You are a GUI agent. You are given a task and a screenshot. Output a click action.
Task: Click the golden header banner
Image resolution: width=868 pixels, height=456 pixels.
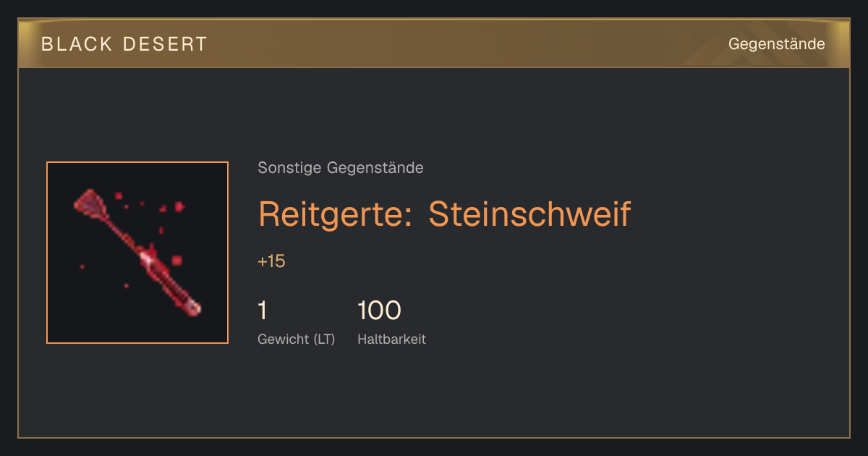[x=434, y=43]
